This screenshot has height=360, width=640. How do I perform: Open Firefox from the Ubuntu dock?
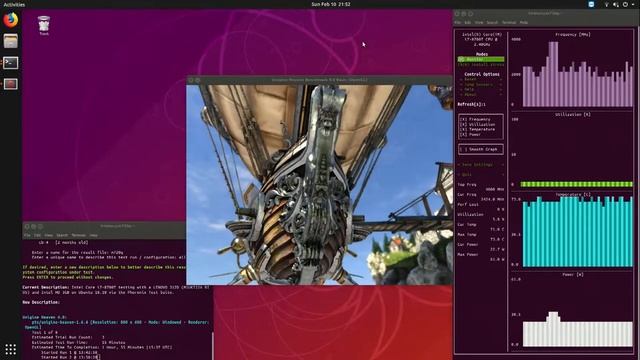tap(11, 20)
